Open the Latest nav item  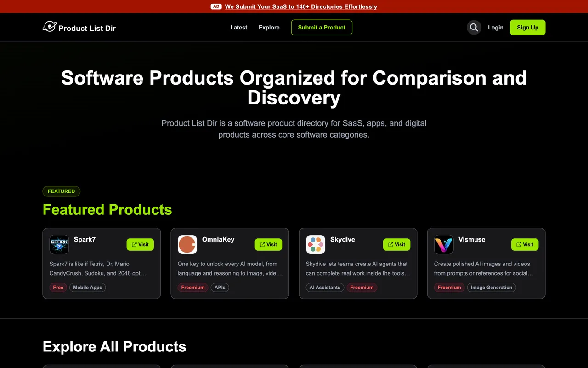(x=239, y=28)
